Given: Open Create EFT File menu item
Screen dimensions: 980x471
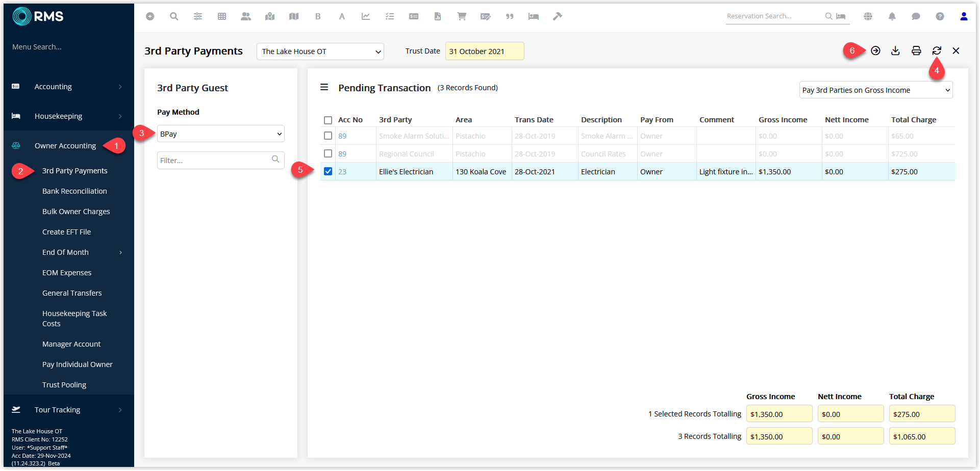Looking at the screenshot, I should point(66,232).
